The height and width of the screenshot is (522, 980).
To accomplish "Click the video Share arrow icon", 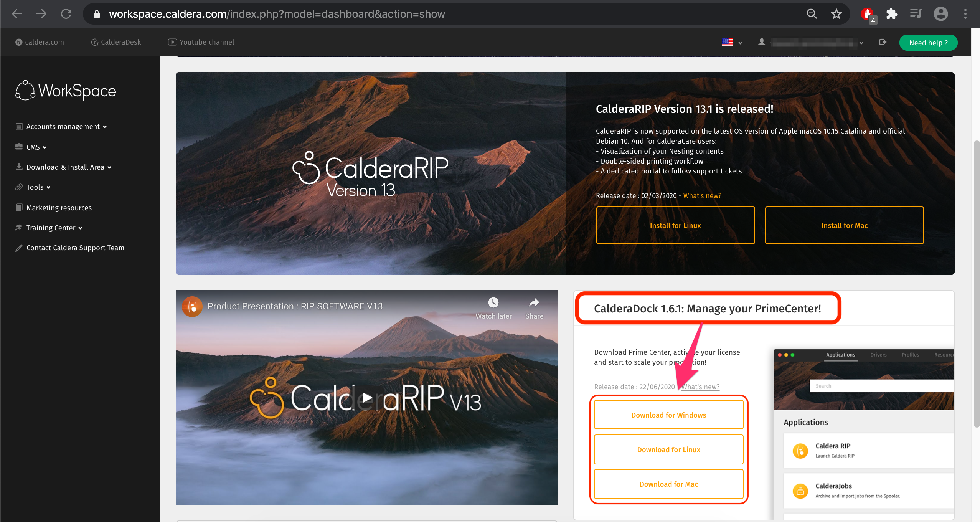I will tap(534, 303).
